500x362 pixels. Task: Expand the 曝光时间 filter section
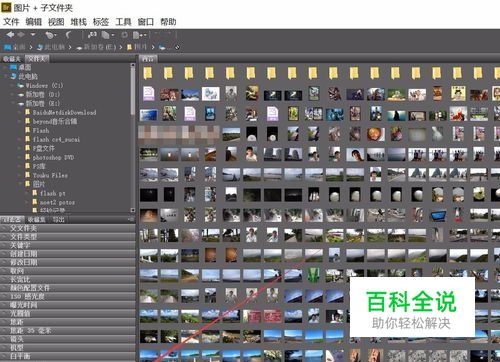tap(68, 305)
